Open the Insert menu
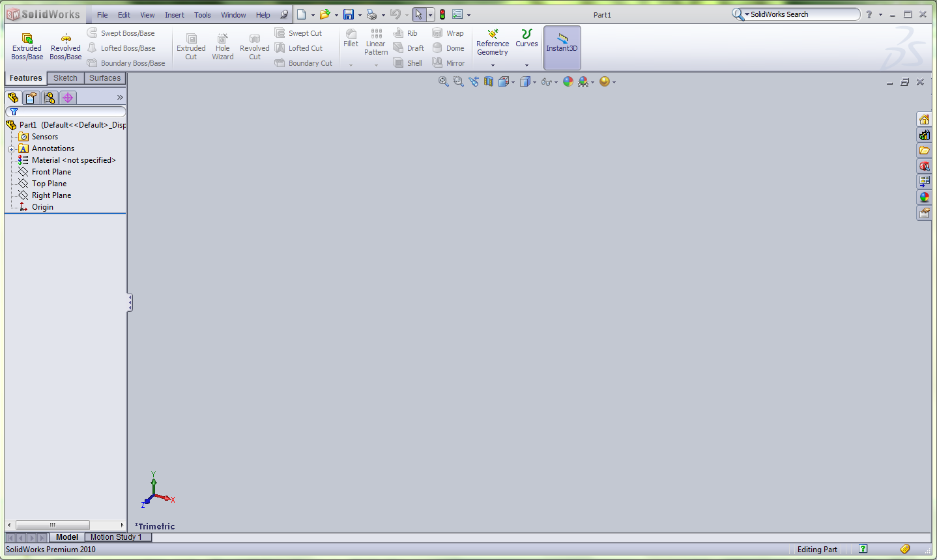This screenshot has width=937, height=560. [x=174, y=14]
